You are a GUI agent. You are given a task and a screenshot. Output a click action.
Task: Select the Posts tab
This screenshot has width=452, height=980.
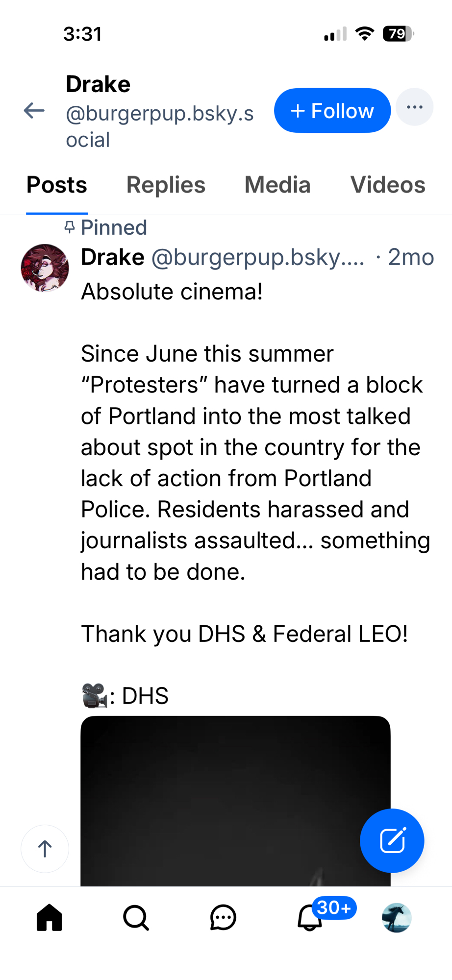(57, 185)
